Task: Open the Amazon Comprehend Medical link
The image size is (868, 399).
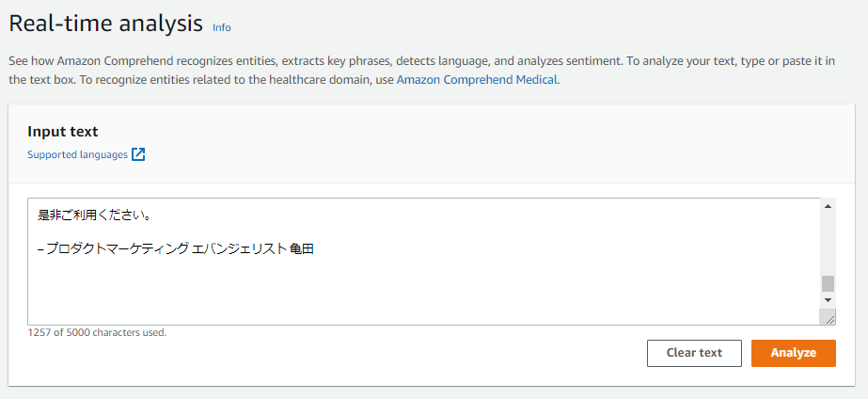Action: 477,80
